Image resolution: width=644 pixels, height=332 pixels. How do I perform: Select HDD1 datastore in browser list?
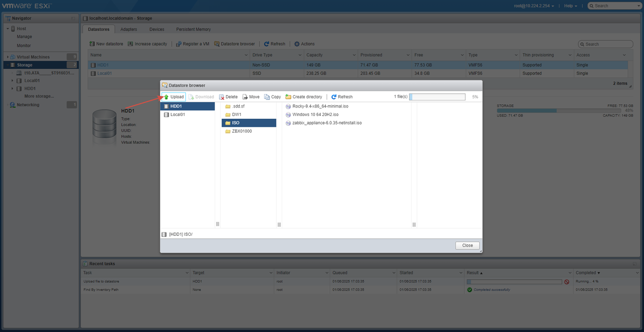tap(187, 106)
